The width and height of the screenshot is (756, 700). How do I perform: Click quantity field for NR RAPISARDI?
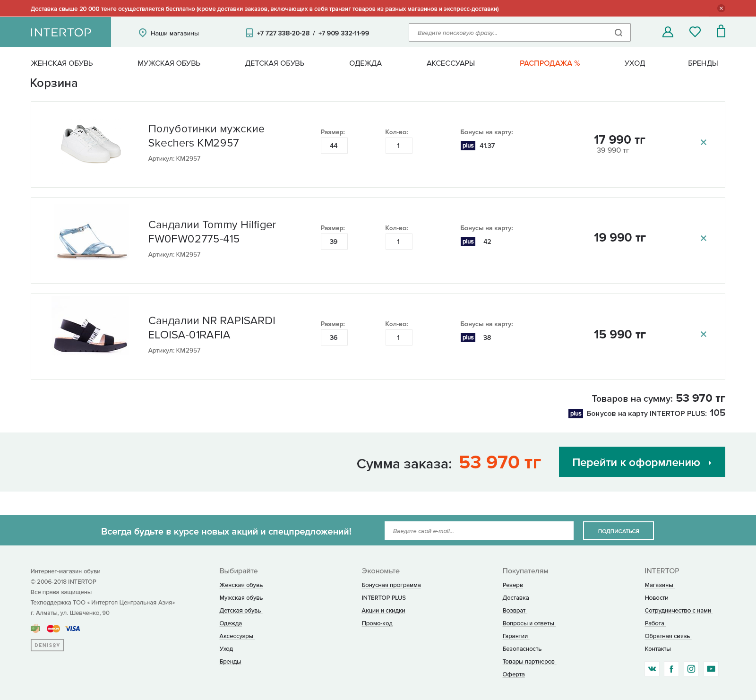point(399,337)
